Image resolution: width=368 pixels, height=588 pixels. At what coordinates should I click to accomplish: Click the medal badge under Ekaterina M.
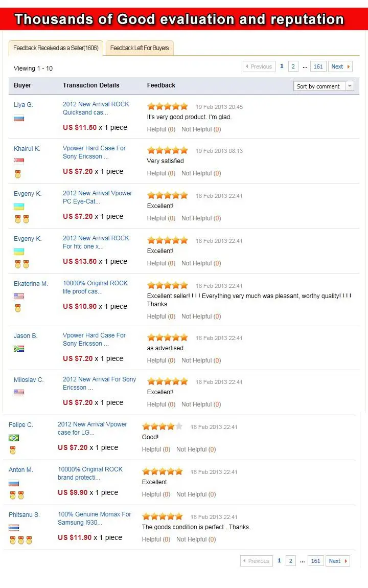[17, 308]
